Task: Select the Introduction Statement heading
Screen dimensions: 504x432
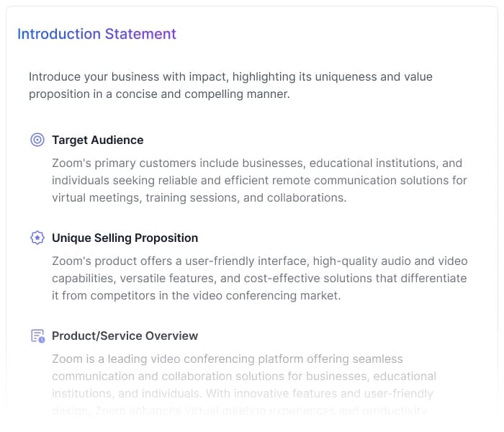Action: pyautogui.click(x=96, y=34)
